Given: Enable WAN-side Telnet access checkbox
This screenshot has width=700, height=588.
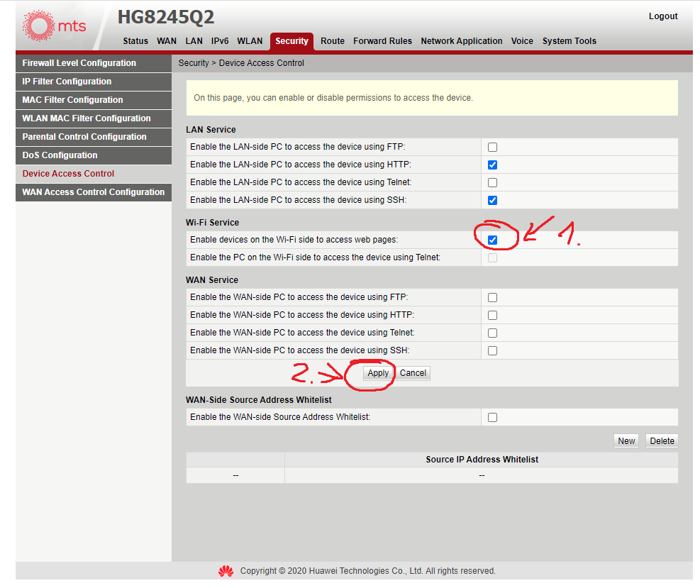Looking at the screenshot, I should tap(492, 333).
